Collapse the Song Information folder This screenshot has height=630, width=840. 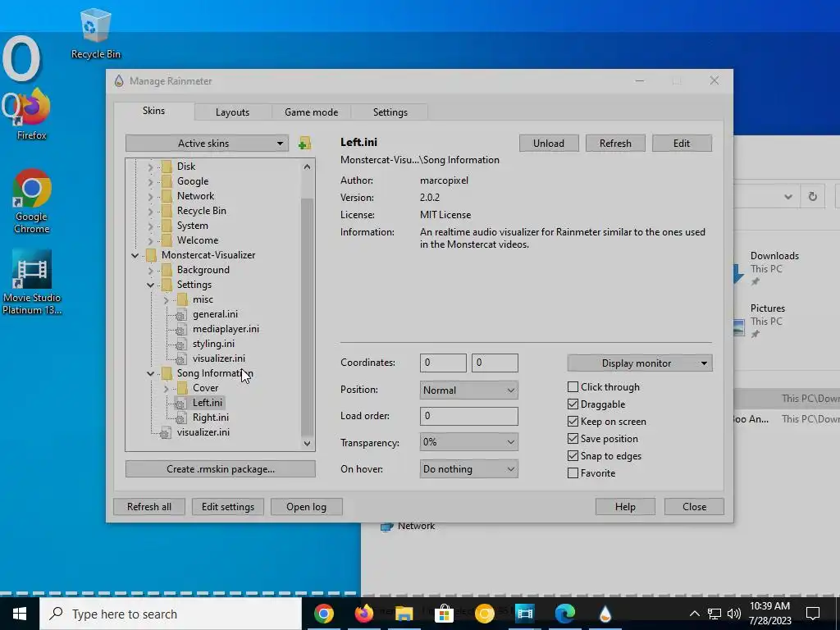pos(151,373)
